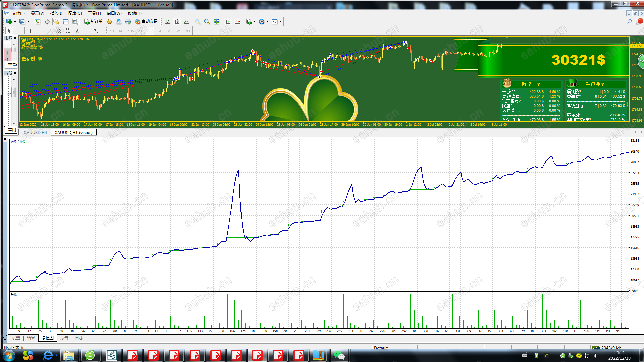The width and height of the screenshot is (644, 362).
Task: Toggle the chart shift button
Action: point(237,22)
